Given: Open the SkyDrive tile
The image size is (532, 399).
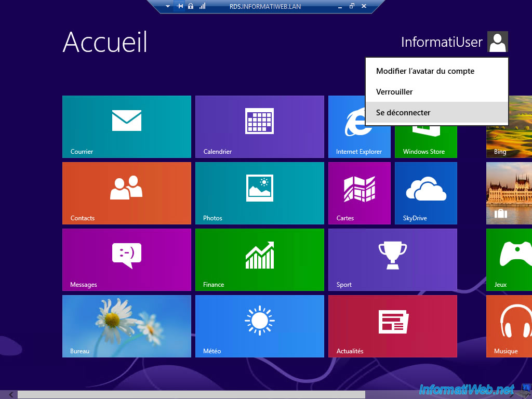Looking at the screenshot, I should (x=426, y=193).
